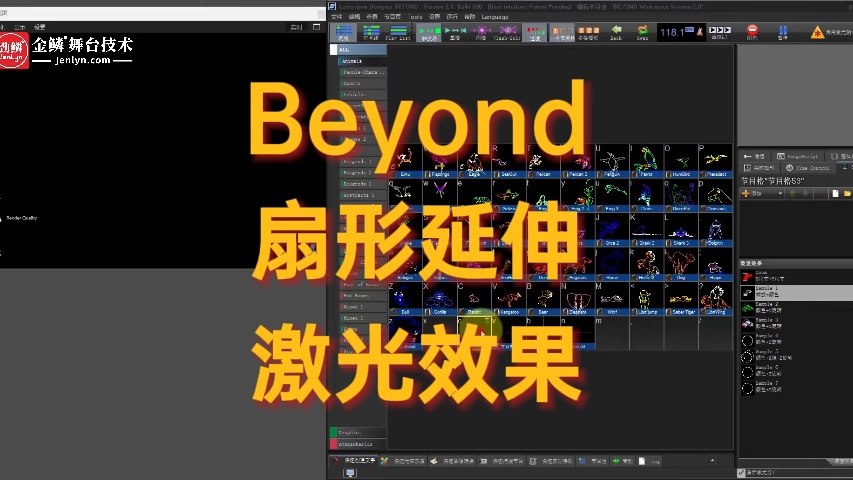Click the 118.1 BPM display
The image size is (853, 480).
(x=672, y=33)
